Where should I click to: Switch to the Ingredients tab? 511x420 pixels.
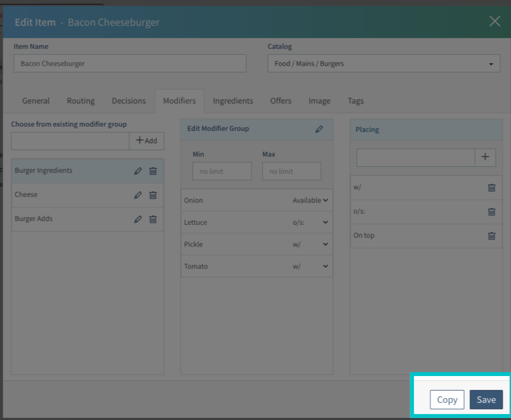[233, 101]
